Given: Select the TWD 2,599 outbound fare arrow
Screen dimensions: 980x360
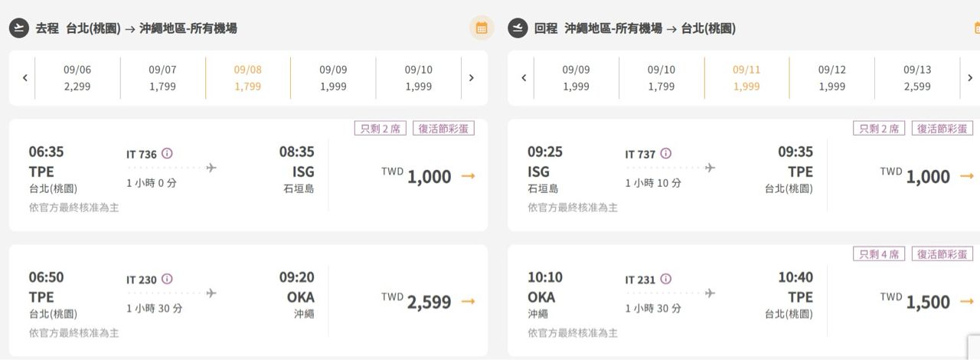Looking at the screenshot, I should [x=468, y=302].
